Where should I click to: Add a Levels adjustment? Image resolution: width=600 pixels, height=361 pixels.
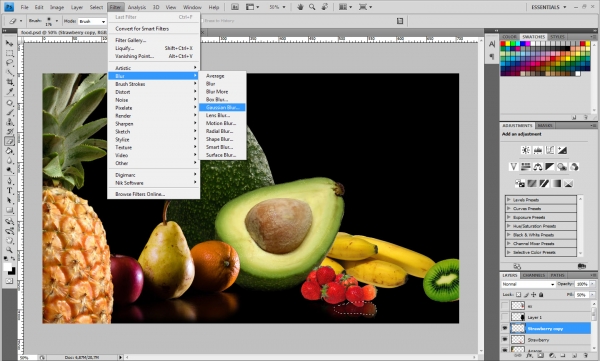coord(538,150)
